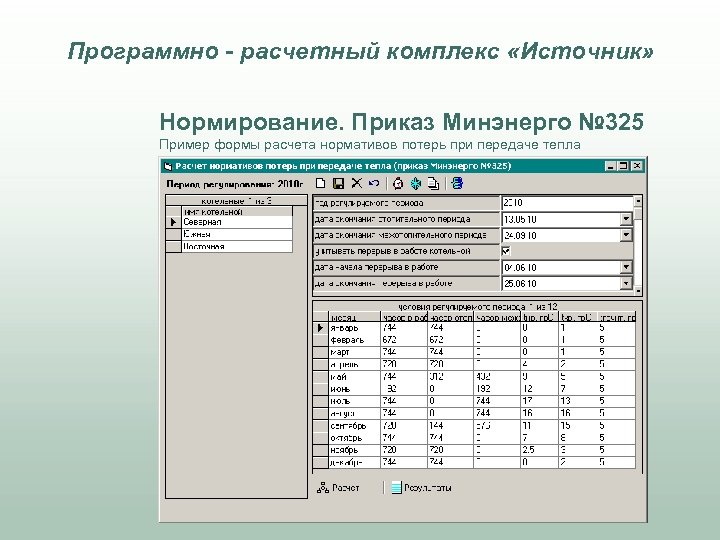Screen dimensions: 720x540
Task: Click the Save floppy disk icon
Action: 338,184
